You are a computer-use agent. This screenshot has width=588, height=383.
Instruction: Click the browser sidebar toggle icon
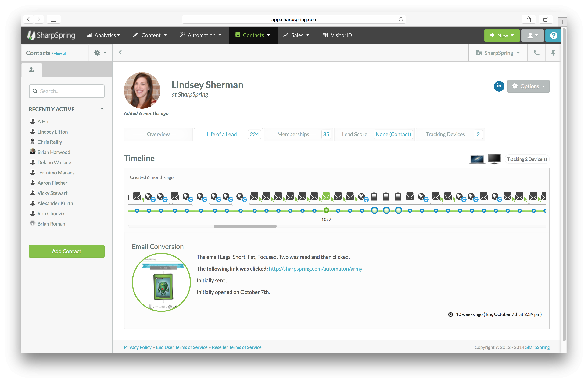[53, 19]
